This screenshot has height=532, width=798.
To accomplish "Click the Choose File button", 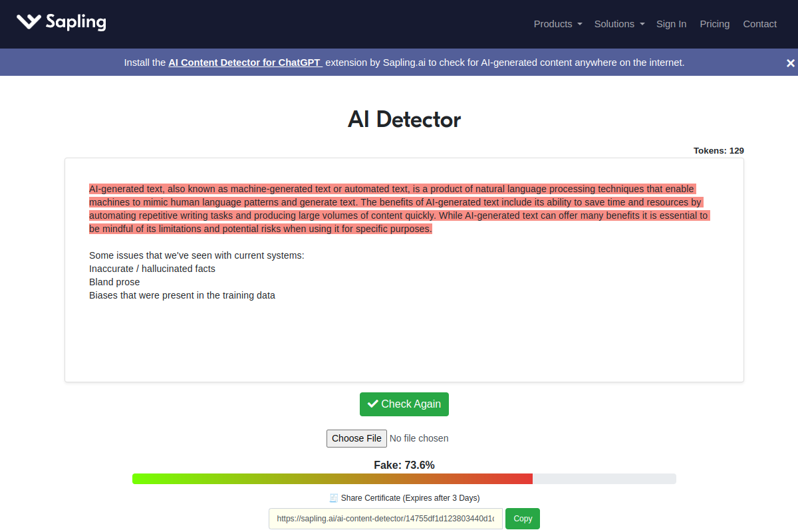I will click(356, 438).
